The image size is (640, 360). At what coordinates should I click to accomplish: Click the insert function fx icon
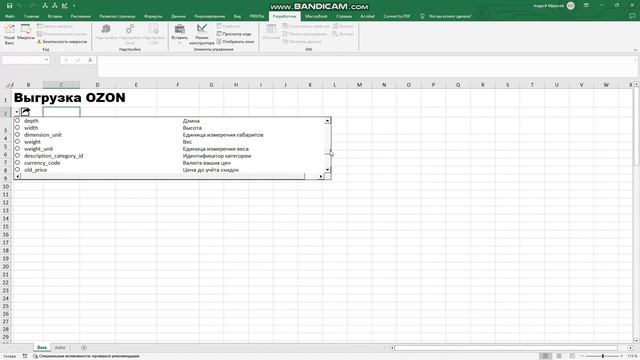[x=90, y=60]
